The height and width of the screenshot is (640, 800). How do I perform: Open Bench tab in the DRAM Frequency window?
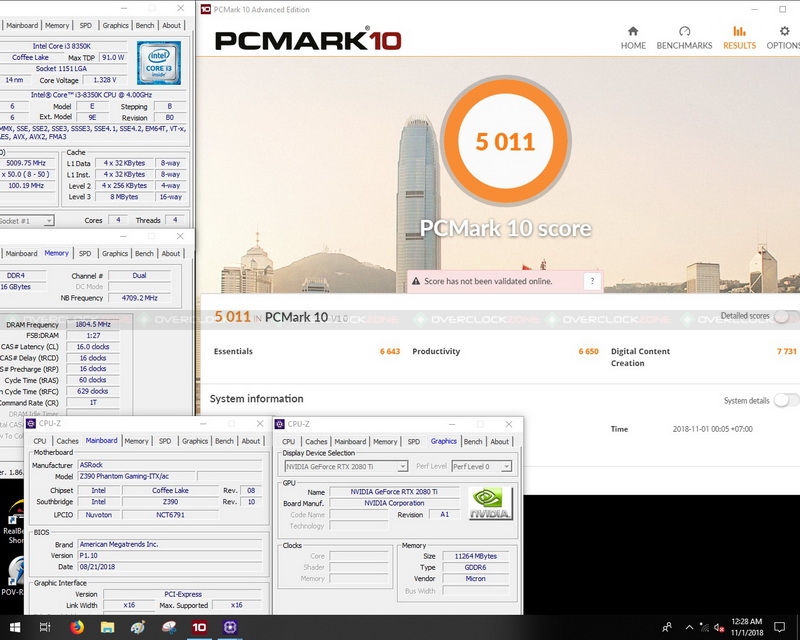point(144,253)
